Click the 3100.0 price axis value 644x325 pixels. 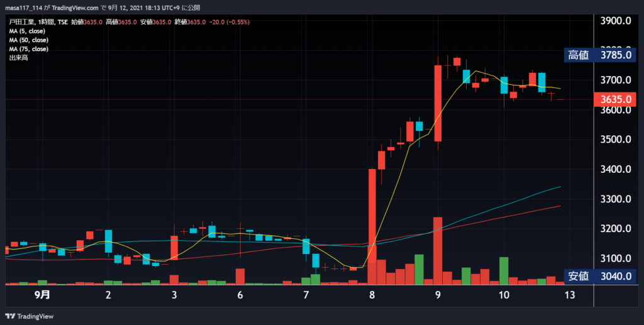coord(616,258)
